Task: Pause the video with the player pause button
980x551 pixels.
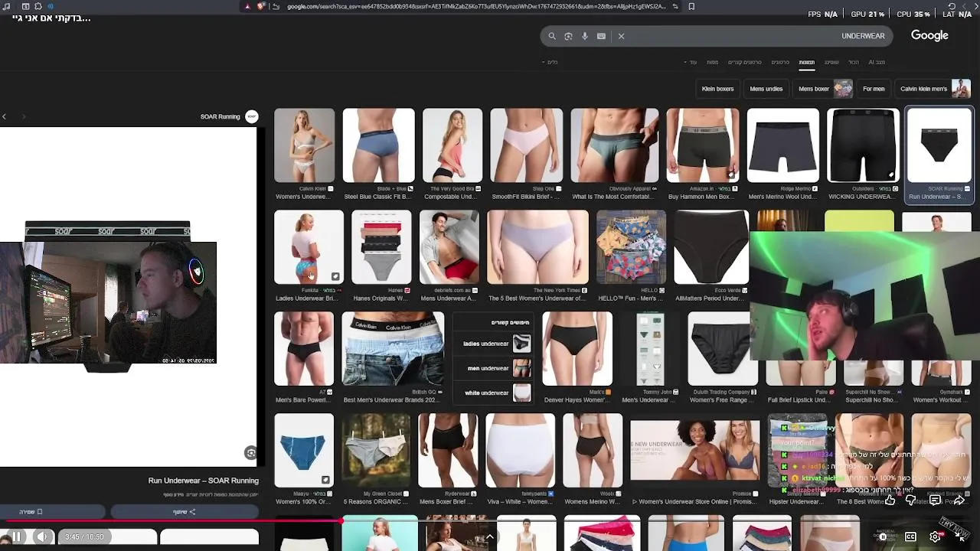Action: [16, 536]
